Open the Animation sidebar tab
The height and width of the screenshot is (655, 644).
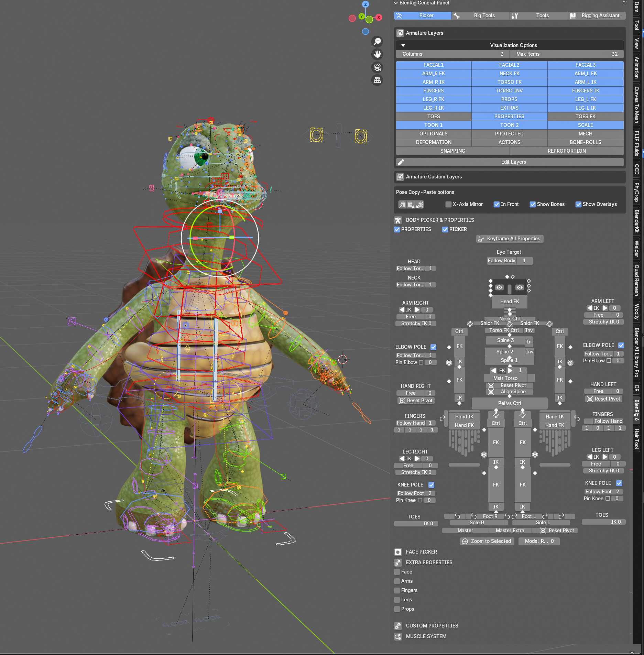(637, 67)
